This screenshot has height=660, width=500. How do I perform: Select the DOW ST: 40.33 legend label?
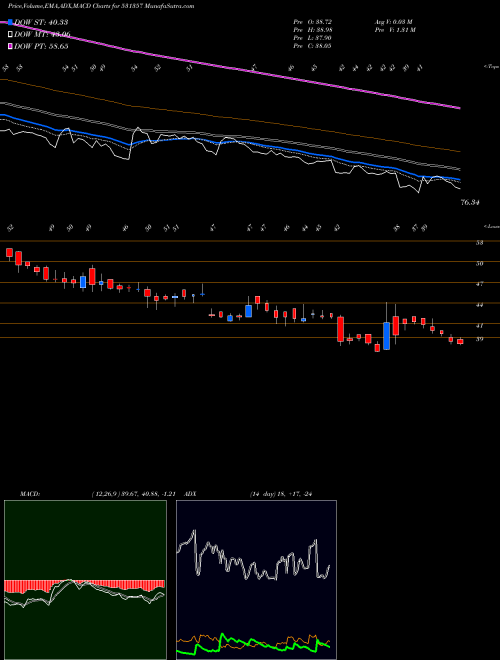pyautogui.click(x=41, y=22)
